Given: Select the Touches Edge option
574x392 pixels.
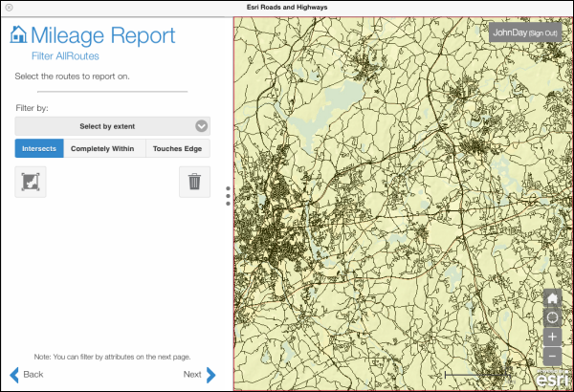Looking at the screenshot, I should tap(178, 148).
